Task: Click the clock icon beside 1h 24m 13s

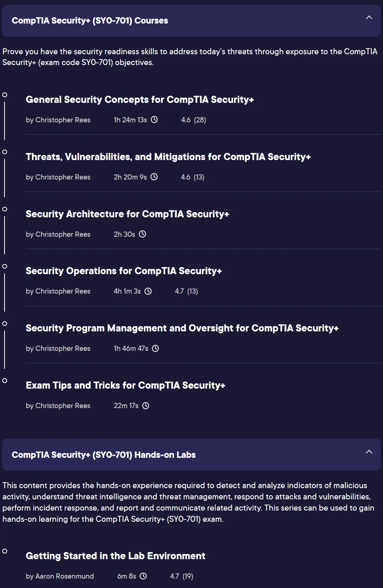Action: (x=154, y=120)
